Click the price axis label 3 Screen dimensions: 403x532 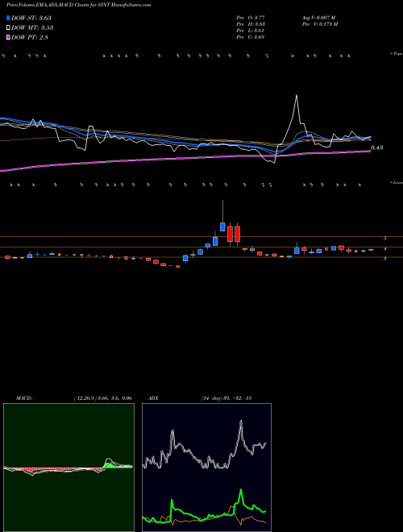(385, 259)
